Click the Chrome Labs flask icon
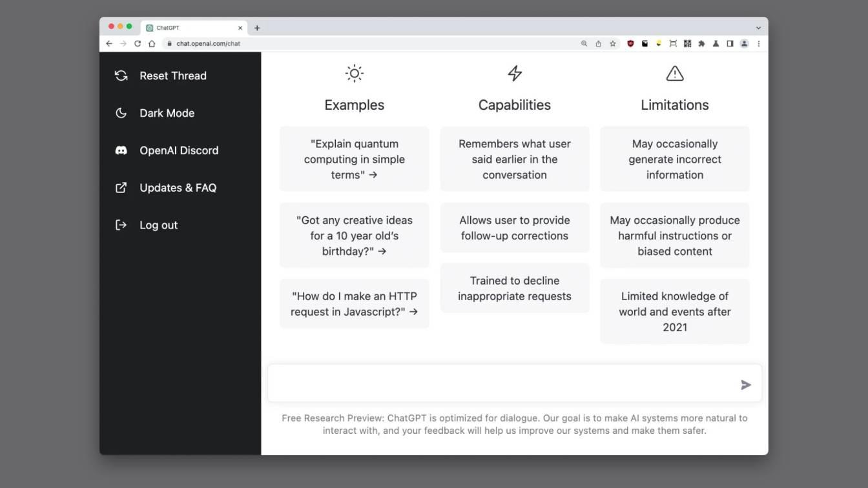This screenshot has width=868, height=488. pos(716,44)
